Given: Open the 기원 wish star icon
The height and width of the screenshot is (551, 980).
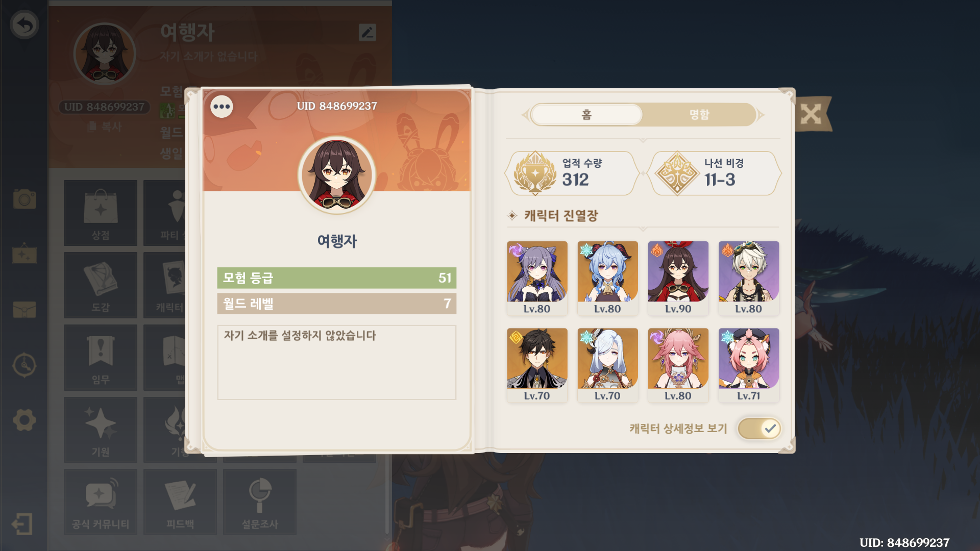Looking at the screenshot, I should (x=101, y=430).
